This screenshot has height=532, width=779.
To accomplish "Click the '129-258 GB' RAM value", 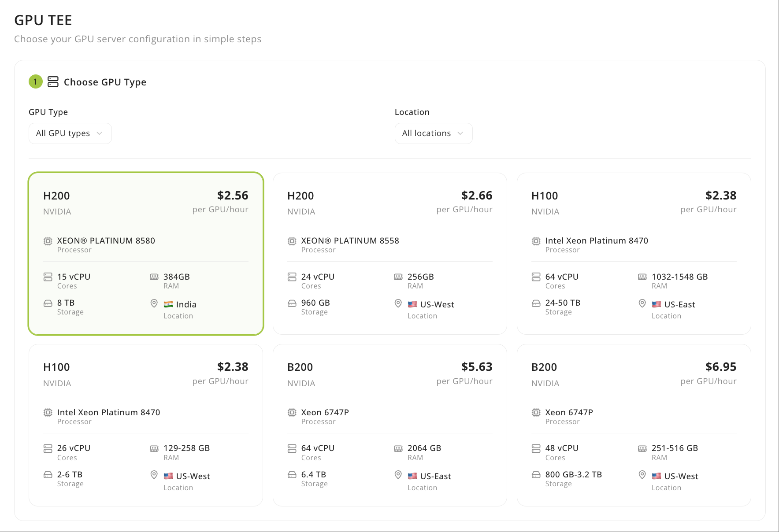I will point(187,448).
